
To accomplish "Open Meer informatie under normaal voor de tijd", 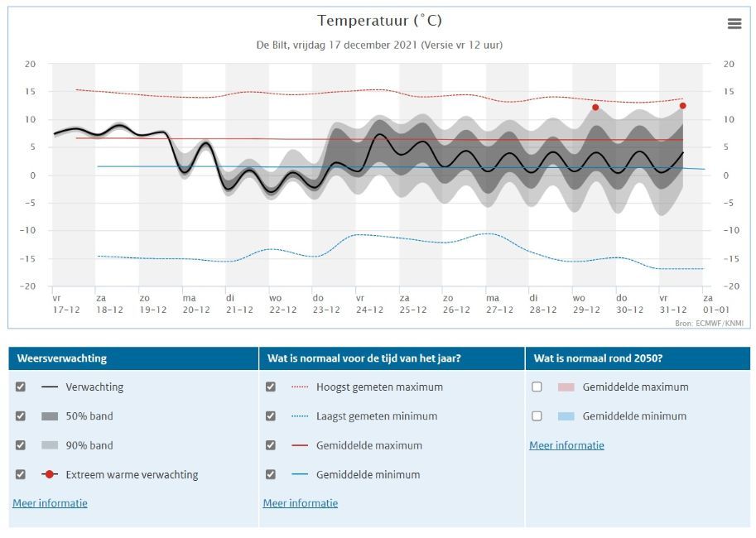I will [301, 503].
